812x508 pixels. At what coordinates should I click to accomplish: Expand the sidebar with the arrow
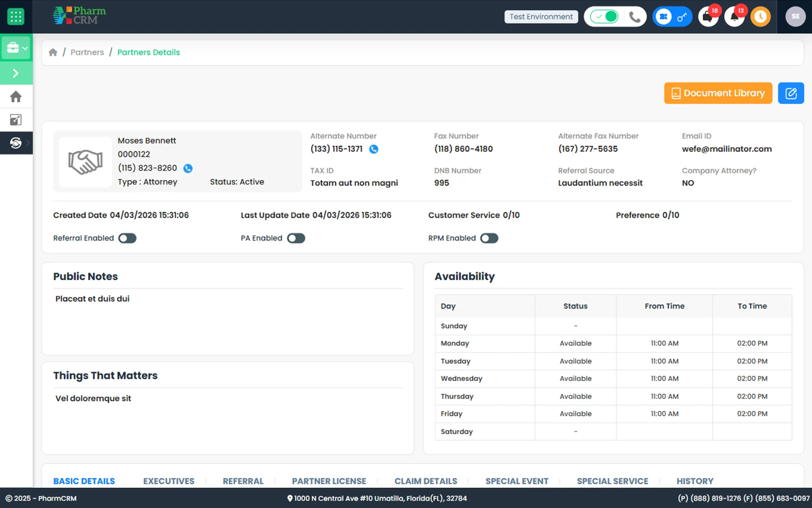click(16, 73)
